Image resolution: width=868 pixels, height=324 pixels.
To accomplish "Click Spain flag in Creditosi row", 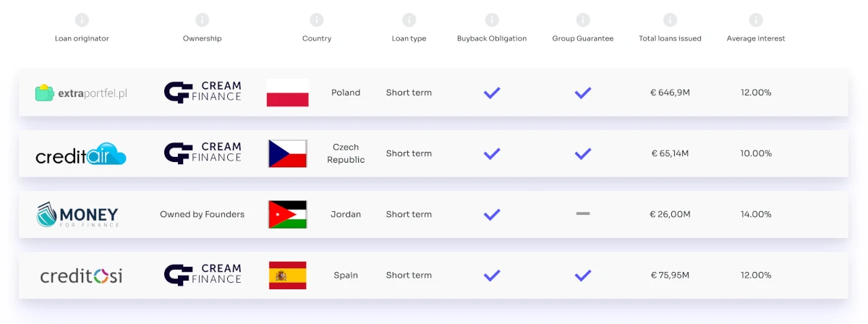I will click(288, 275).
